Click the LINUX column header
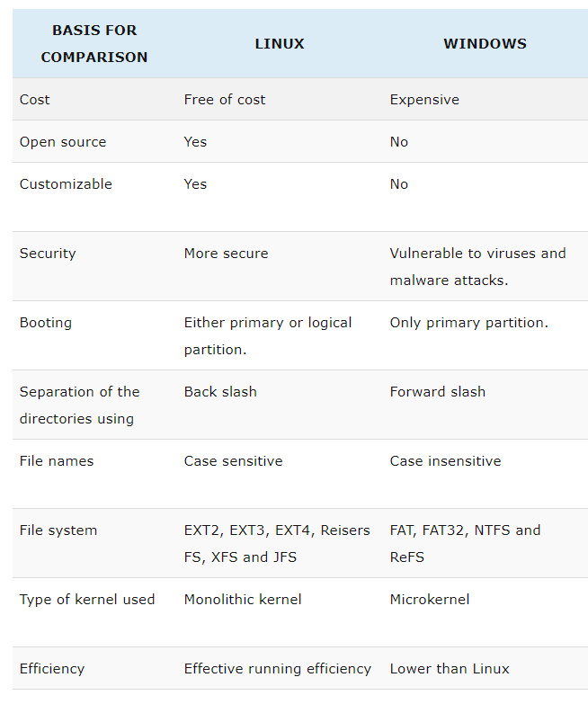 pos(280,43)
